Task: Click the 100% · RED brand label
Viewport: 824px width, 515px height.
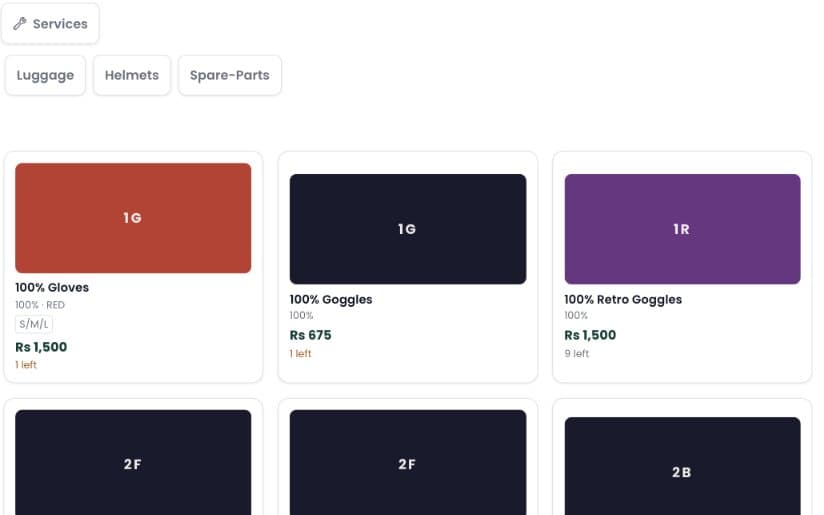Action: pos(40,305)
